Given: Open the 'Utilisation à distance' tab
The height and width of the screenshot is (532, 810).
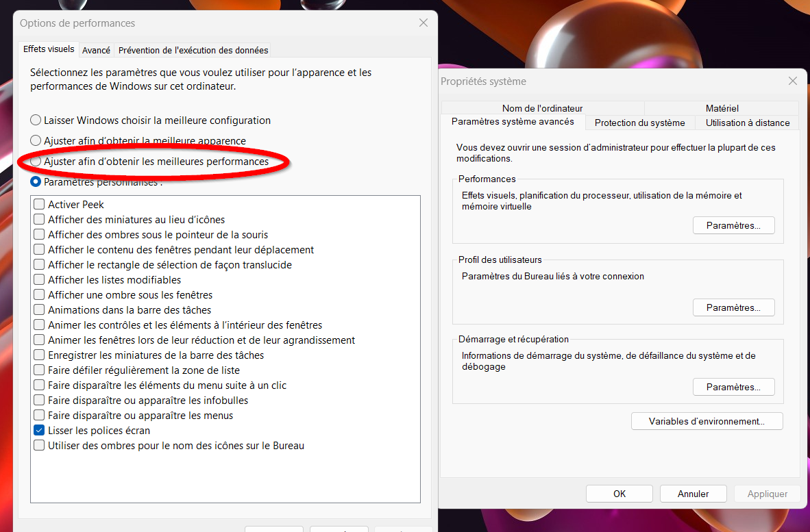Looking at the screenshot, I should (748, 123).
